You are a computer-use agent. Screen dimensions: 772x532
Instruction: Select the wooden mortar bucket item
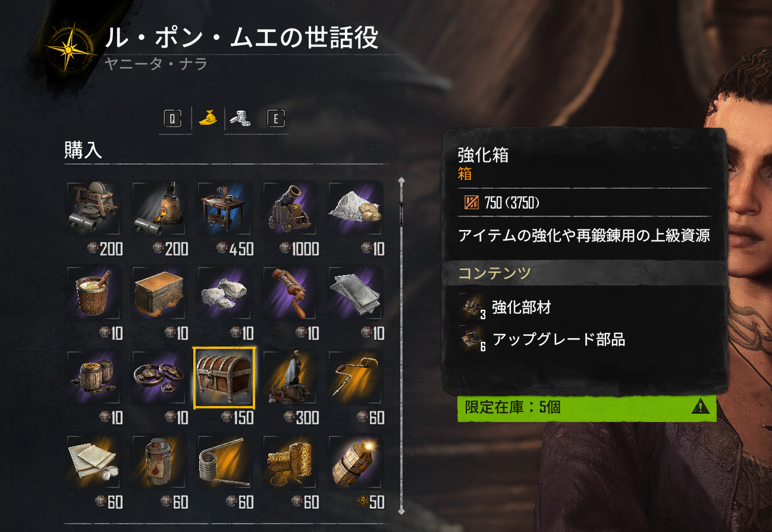[93, 294]
